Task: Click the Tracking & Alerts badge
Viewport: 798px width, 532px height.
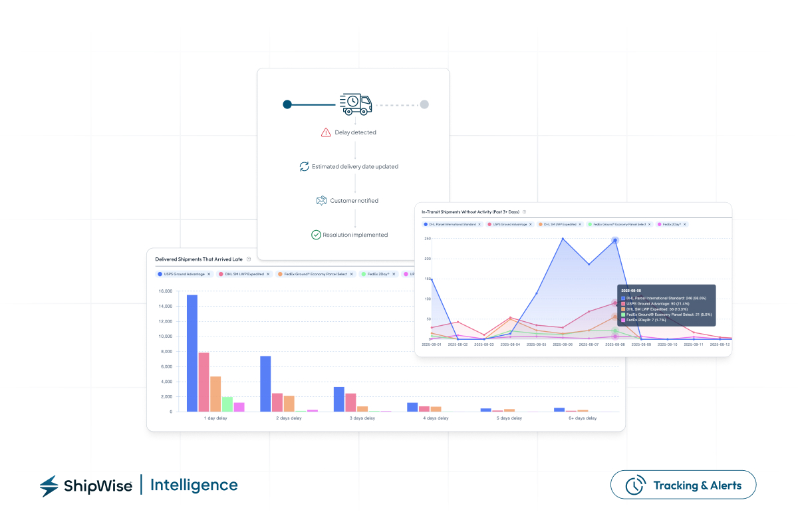Action: tap(683, 485)
